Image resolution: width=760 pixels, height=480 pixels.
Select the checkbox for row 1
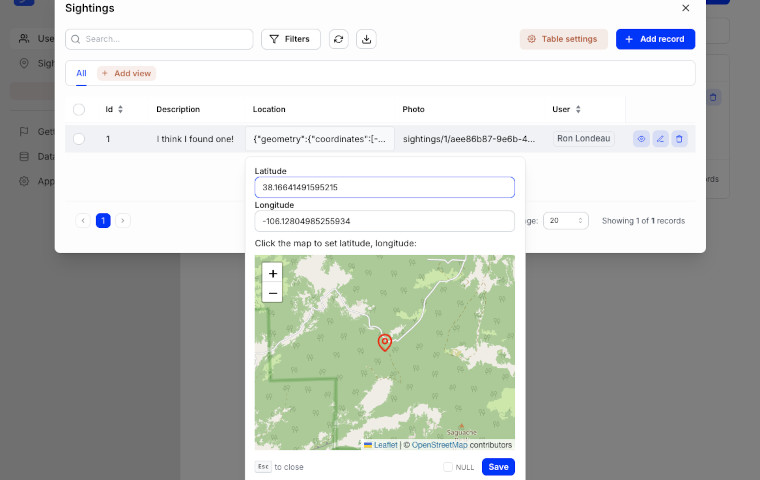[79, 139]
